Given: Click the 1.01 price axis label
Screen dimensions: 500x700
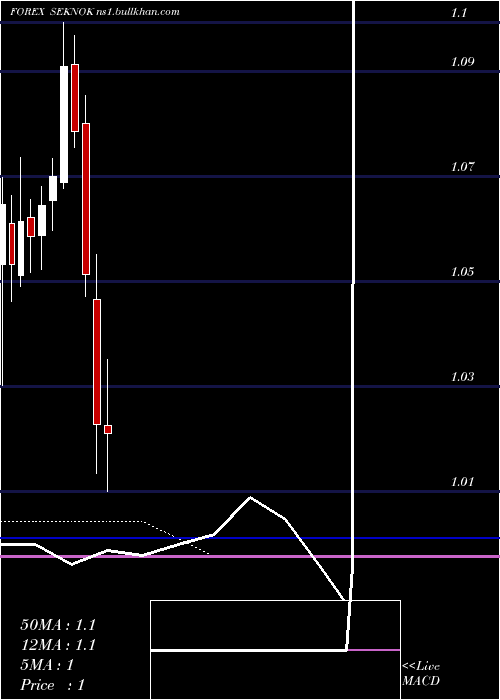Looking at the screenshot, I should click(462, 482).
